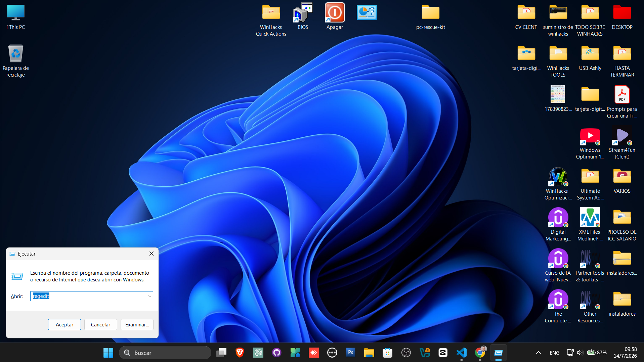Open CapCut from the taskbar
This screenshot has height=362, width=644.
click(443, 353)
